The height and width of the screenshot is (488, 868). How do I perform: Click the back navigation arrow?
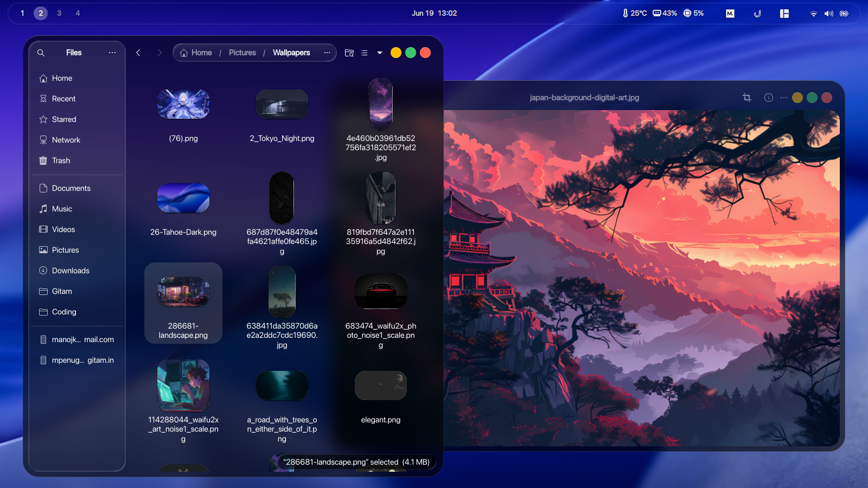point(138,53)
